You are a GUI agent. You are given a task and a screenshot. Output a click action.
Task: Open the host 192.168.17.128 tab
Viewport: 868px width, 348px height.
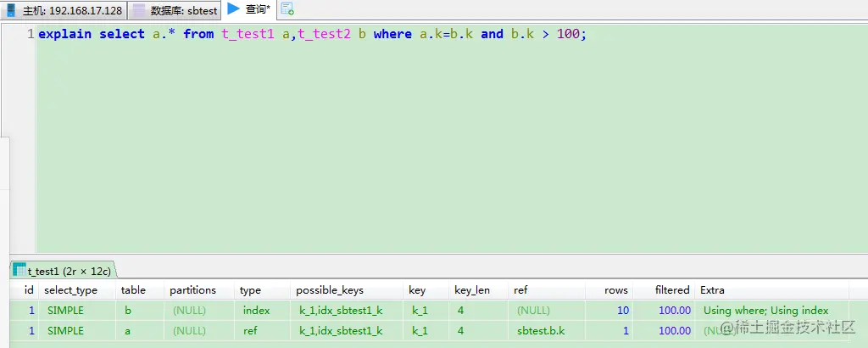pyautogui.click(x=64, y=10)
